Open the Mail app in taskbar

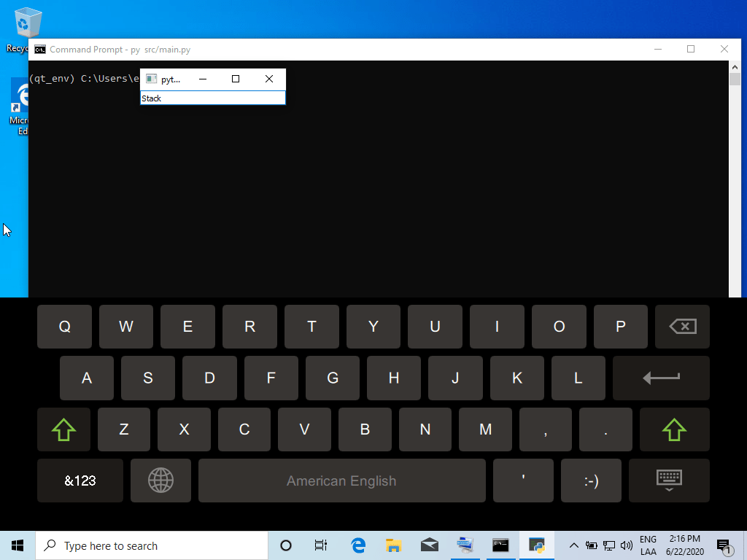click(x=429, y=545)
